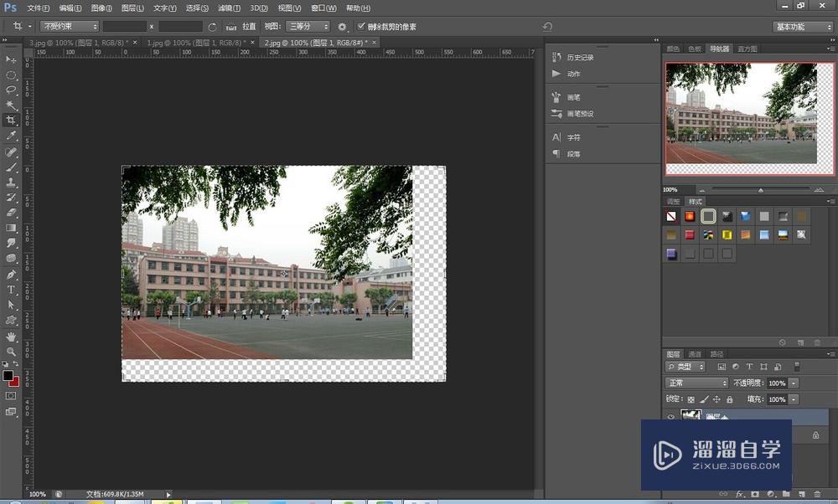
Task: Click the foreground color swatch
Action: pos(8,377)
